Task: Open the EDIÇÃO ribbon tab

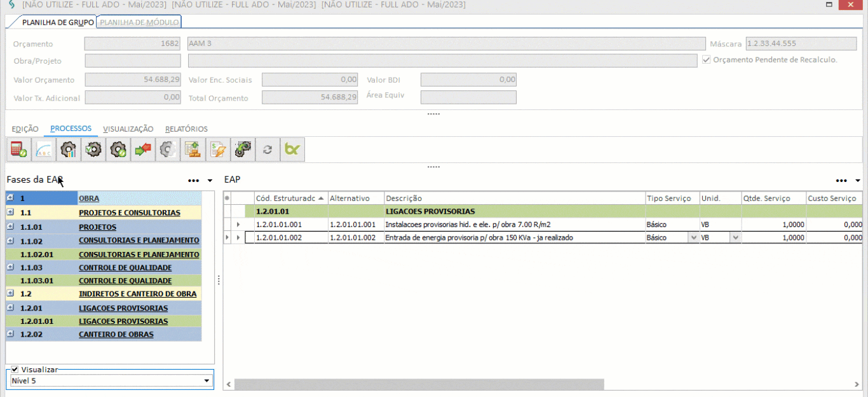Action: tap(25, 129)
